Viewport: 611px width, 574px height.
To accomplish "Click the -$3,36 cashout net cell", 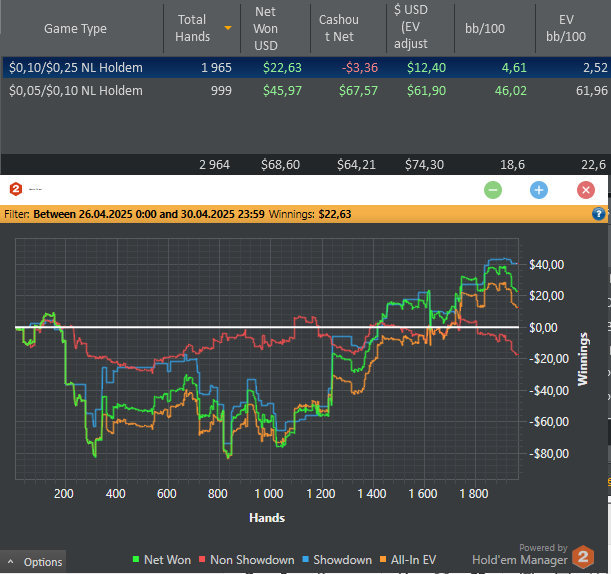I will click(x=360, y=68).
